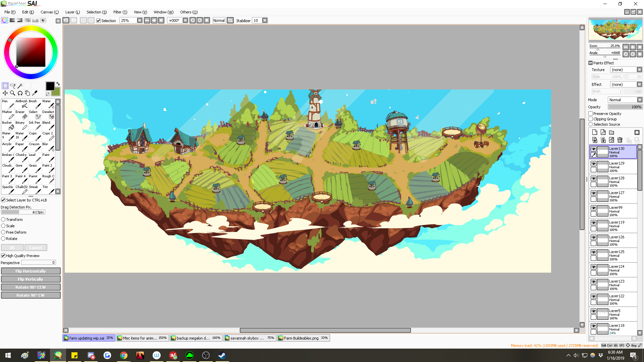Select the Eraser brush tool

(x=21, y=114)
